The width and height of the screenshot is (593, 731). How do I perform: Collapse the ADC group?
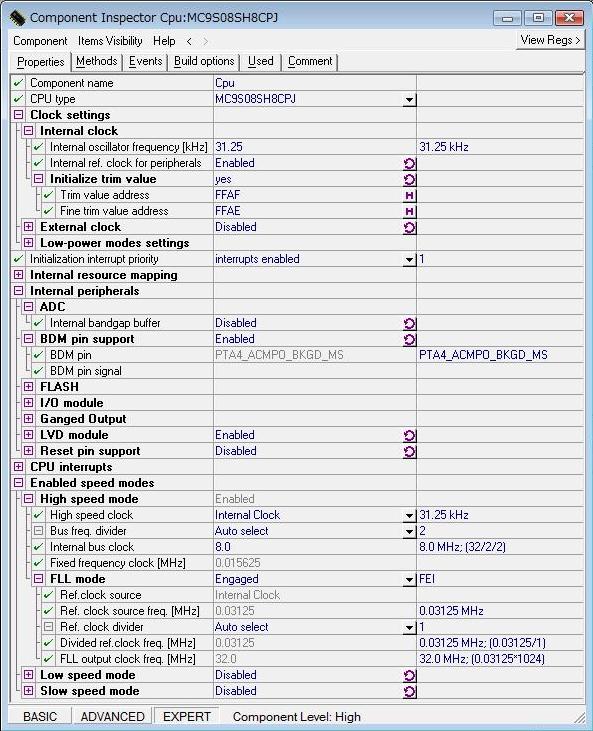[x=28, y=306]
